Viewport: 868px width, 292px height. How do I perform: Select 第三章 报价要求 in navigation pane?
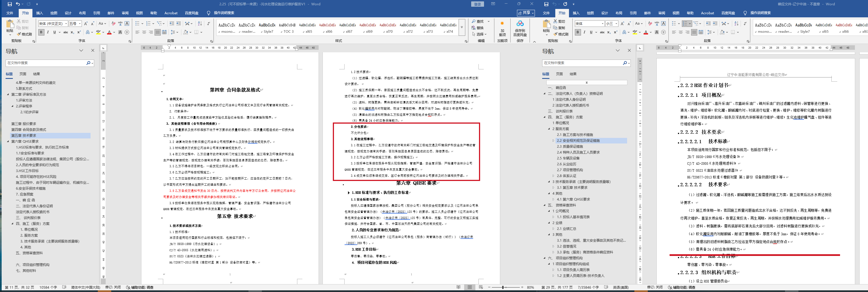pos(23,124)
